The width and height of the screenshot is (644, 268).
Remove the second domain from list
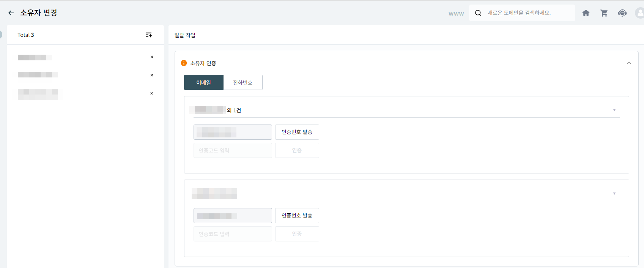point(152,75)
